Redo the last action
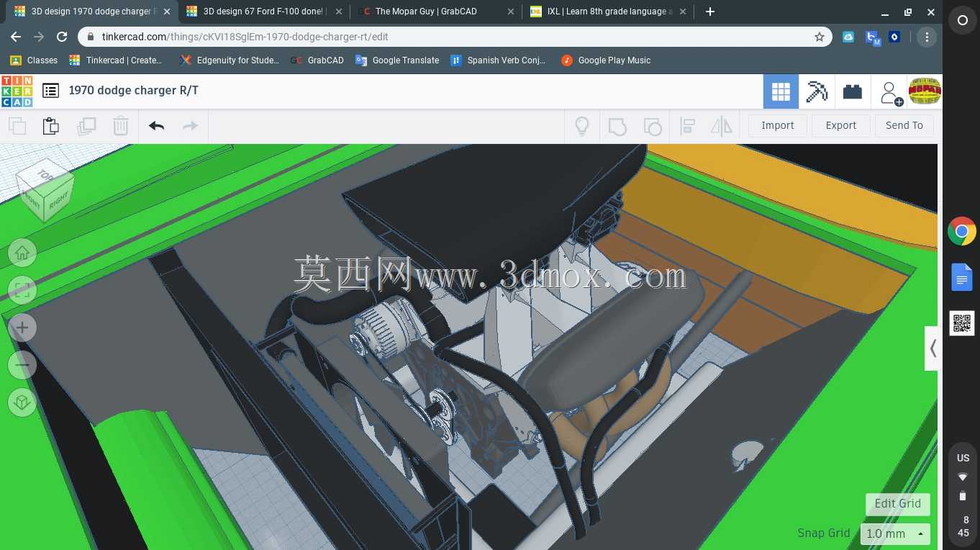Viewport: 980px width, 550px height. [x=190, y=126]
